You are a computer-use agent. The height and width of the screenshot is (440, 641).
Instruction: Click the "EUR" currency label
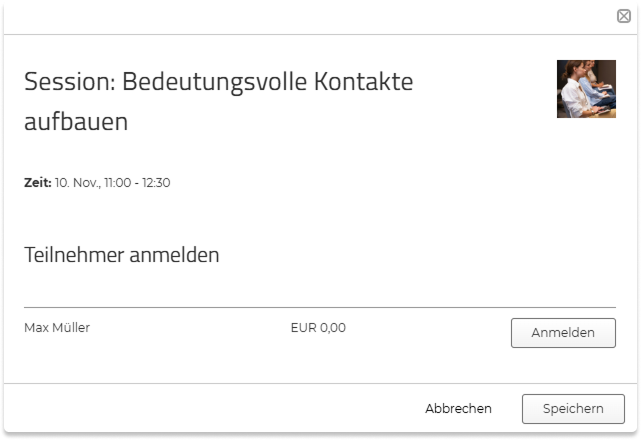[303, 327]
